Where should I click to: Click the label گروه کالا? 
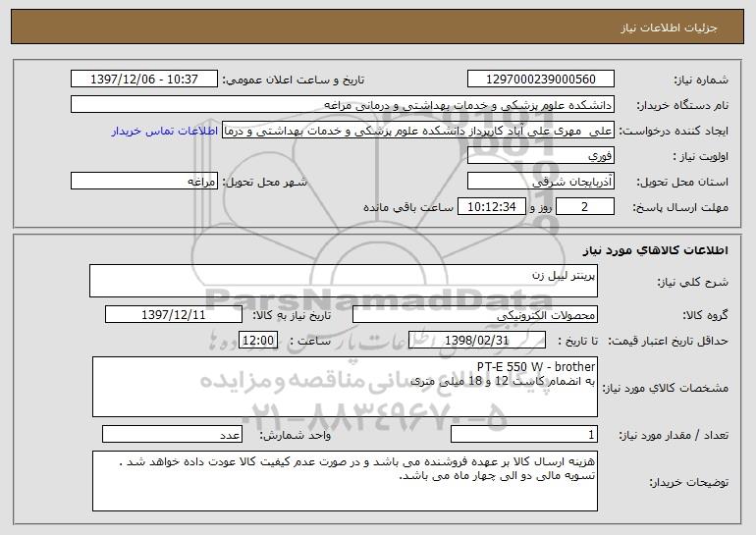coord(705,316)
